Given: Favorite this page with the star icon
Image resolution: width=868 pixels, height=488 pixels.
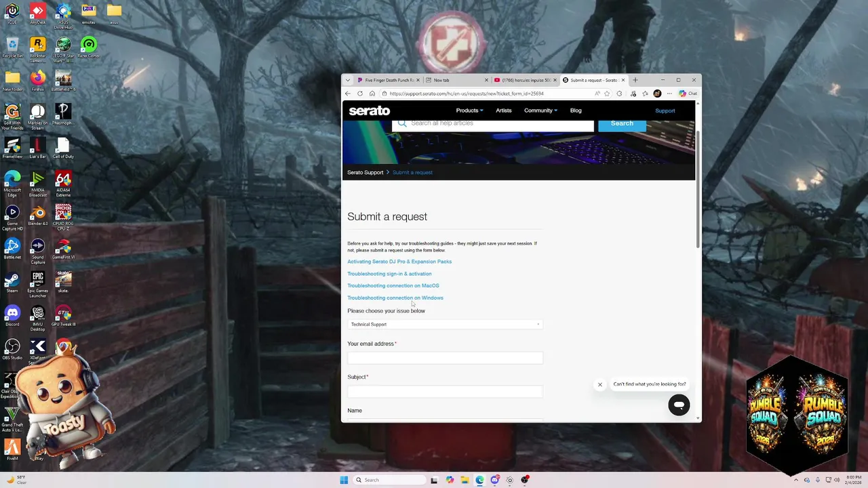Looking at the screenshot, I should tap(607, 94).
